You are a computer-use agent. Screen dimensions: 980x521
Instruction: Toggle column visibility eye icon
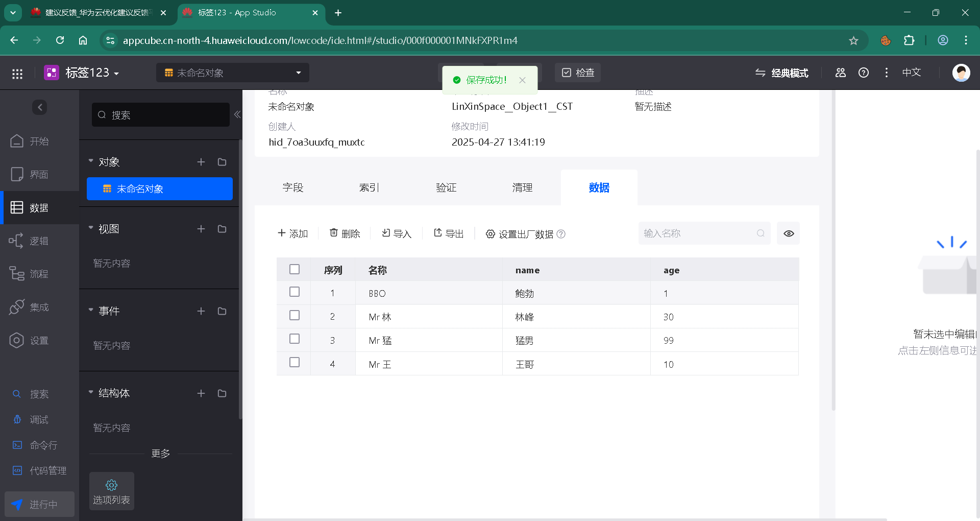pyautogui.click(x=789, y=233)
